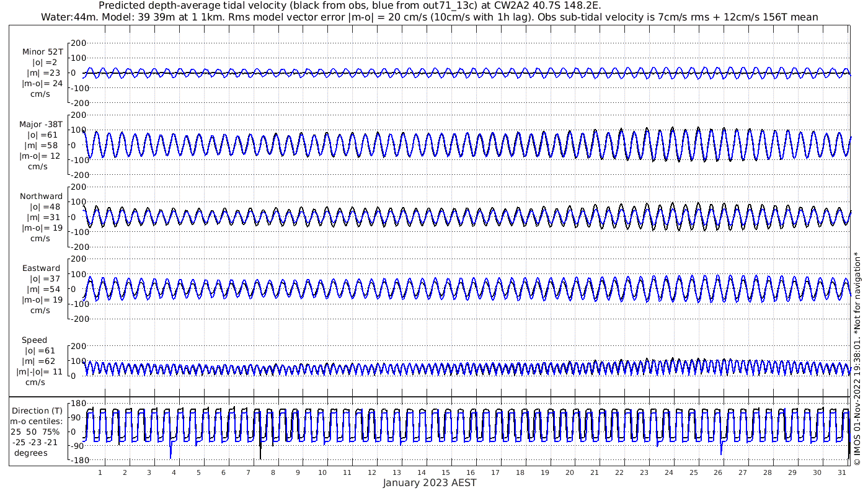The image size is (868, 496).
Task: Click the subtitle text beginning 'Water:44m. Model'
Action: point(429,17)
